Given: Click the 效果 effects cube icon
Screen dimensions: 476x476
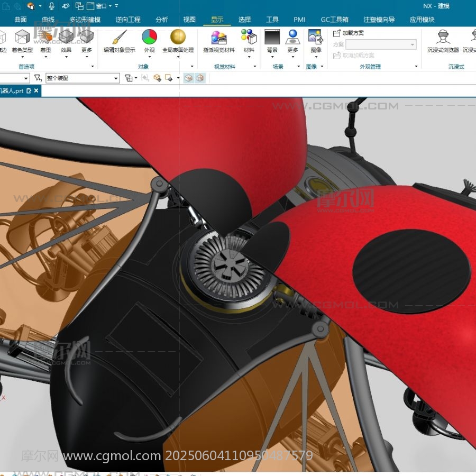Looking at the screenshot, I should (66, 36).
